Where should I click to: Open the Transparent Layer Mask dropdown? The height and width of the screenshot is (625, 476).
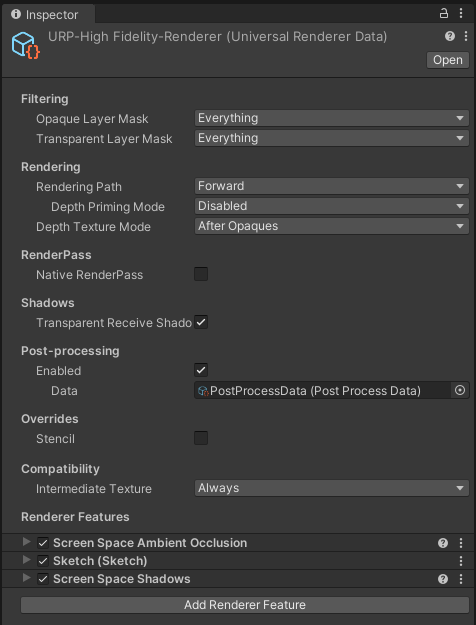(331, 138)
